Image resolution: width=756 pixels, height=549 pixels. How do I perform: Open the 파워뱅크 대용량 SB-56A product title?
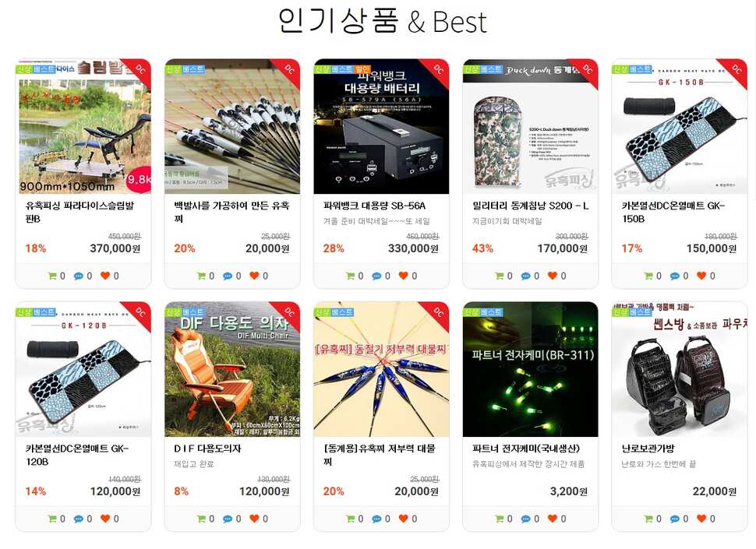tap(374, 206)
